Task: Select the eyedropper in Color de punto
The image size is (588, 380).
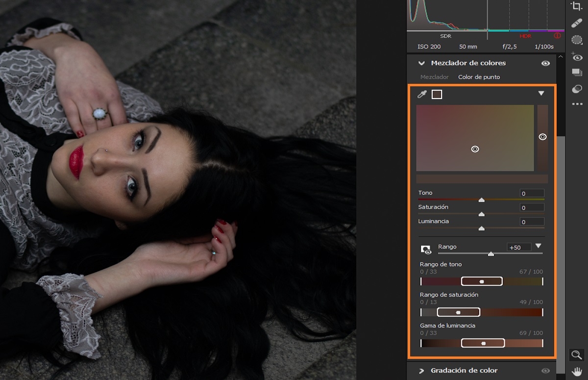Action: [x=422, y=94]
